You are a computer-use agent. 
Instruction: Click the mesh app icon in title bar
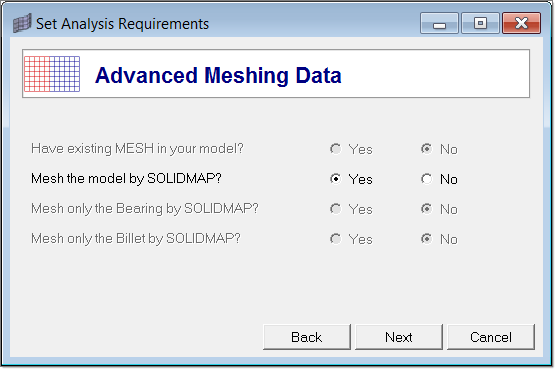(22, 23)
